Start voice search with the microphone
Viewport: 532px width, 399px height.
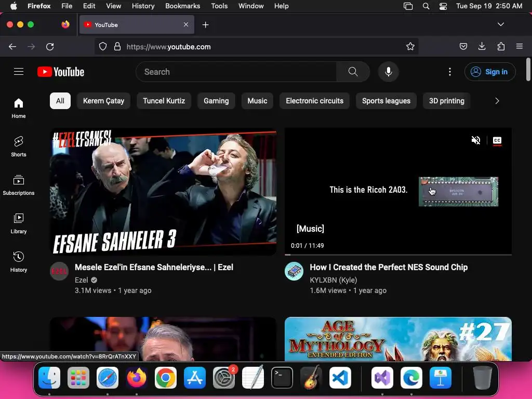tap(389, 72)
